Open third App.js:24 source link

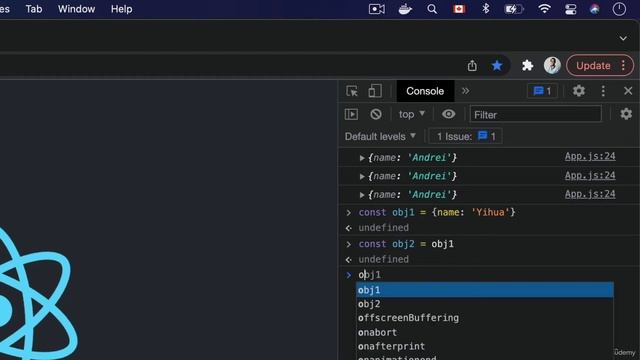coord(590,194)
